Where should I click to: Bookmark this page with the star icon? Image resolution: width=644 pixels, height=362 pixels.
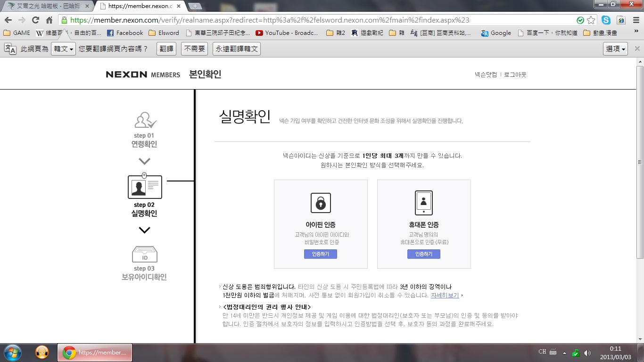[591, 20]
